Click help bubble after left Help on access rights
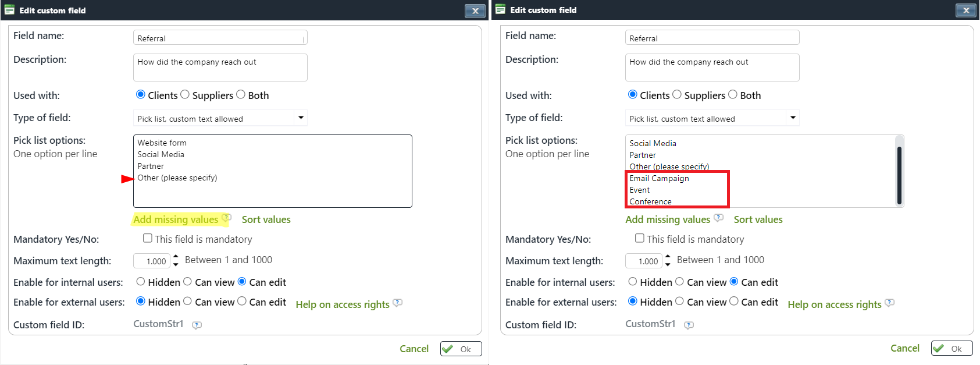The width and height of the screenshot is (980, 365). tap(398, 303)
